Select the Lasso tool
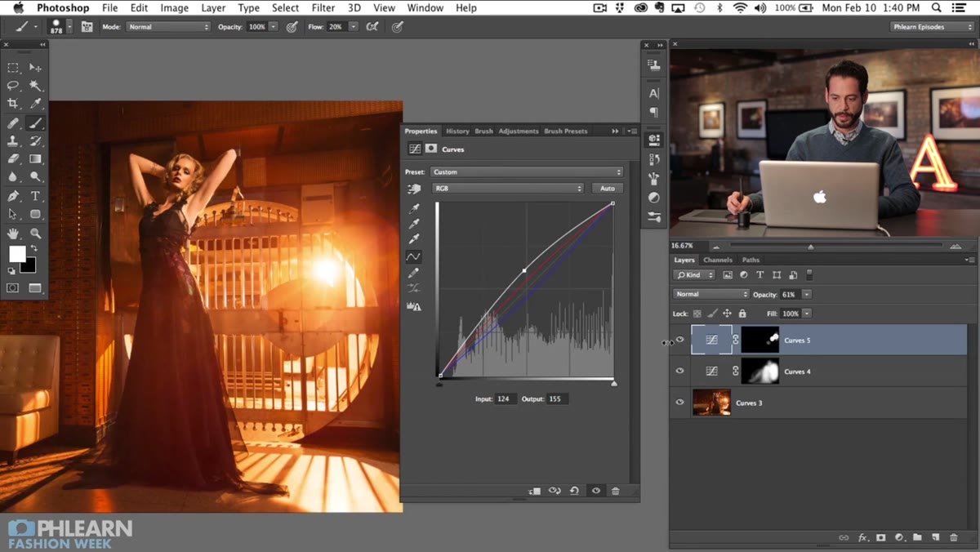Screen dimensions: 980x552 click(x=13, y=86)
